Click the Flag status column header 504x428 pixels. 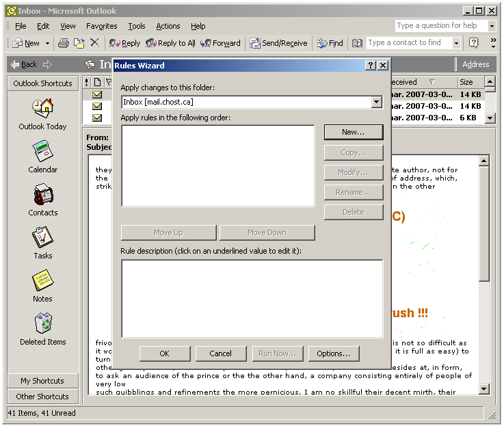tap(109, 82)
